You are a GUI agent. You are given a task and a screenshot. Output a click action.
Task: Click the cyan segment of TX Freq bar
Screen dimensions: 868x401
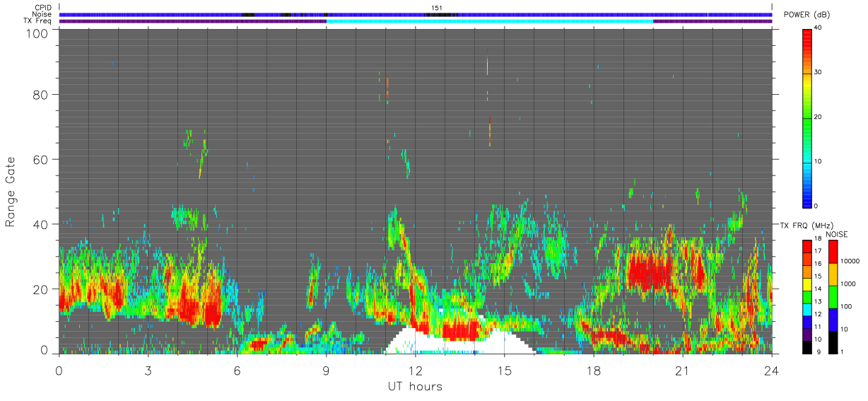pyautogui.click(x=489, y=21)
